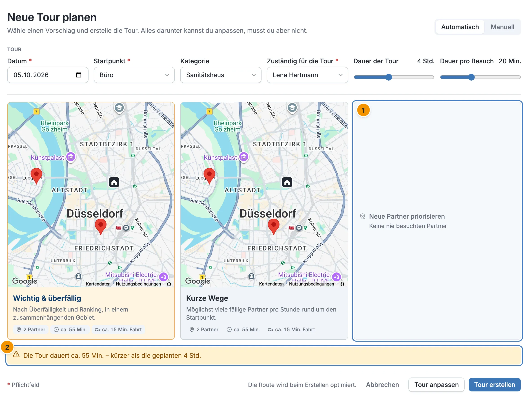The image size is (532, 404).
Task: Open the calendar picker in Datum field
Action: tap(78, 75)
